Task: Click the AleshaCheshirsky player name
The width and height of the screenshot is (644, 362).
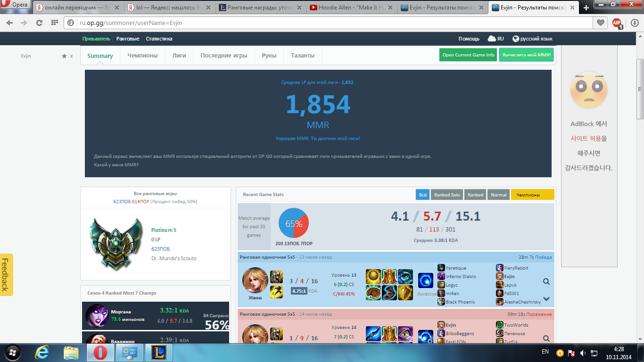Action: 522,302
